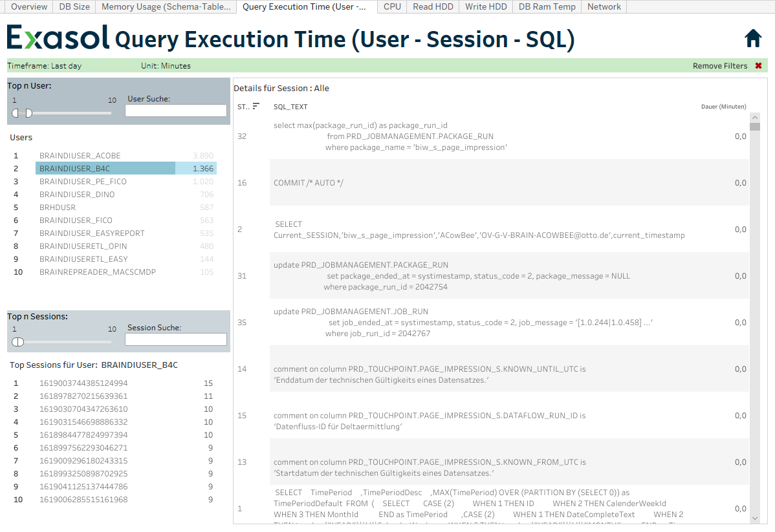
Task: Pick session 1619041125137444786
Action: (83, 487)
